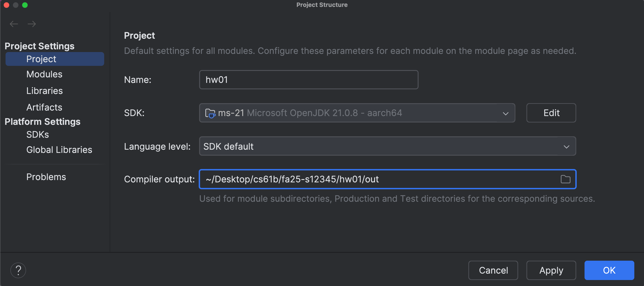Select SDKs under Platform Settings
This screenshot has width=644, height=286.
pyautogui.click(x=38, y=134)
